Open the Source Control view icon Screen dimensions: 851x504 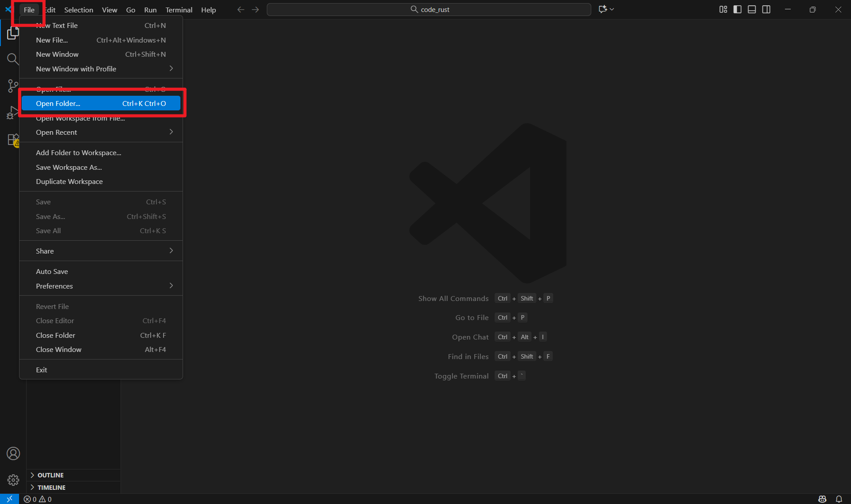13,86
